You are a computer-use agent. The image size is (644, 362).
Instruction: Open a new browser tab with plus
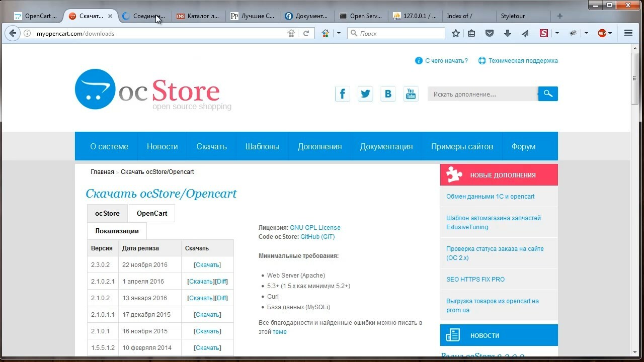(x=560, y=16)
